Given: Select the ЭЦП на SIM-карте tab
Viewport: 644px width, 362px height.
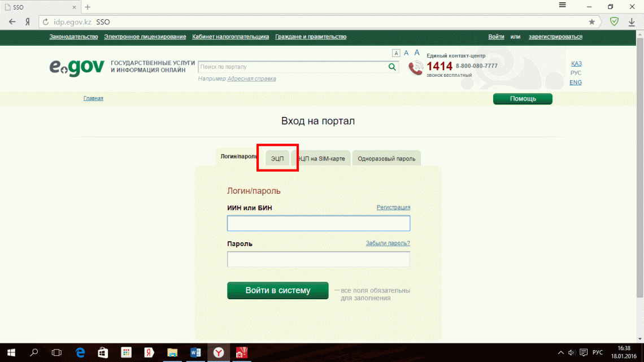Looking at the screenshot, I should tap(322, 158).
